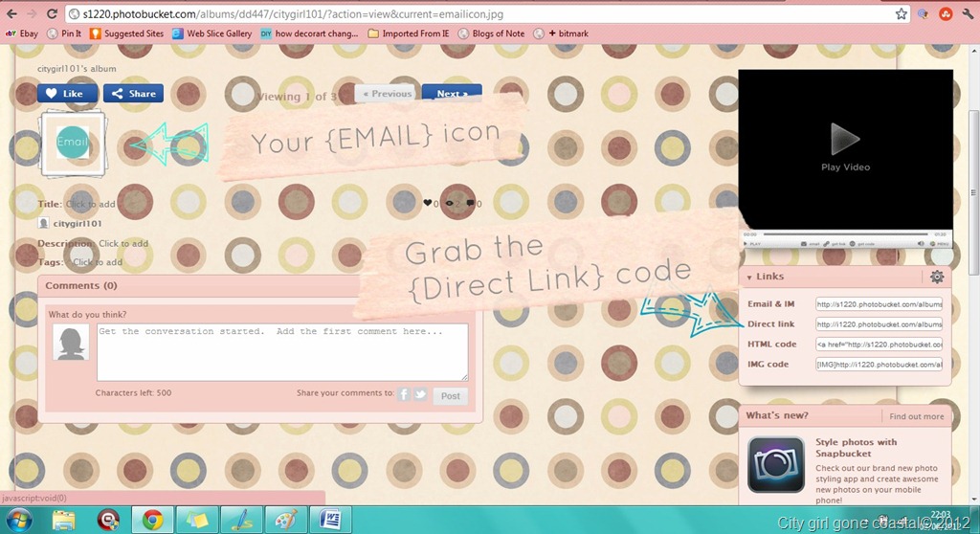The height and width of the screenshot is (534, 980).
Task: Click the comment text box
Action: coord(282,352)
